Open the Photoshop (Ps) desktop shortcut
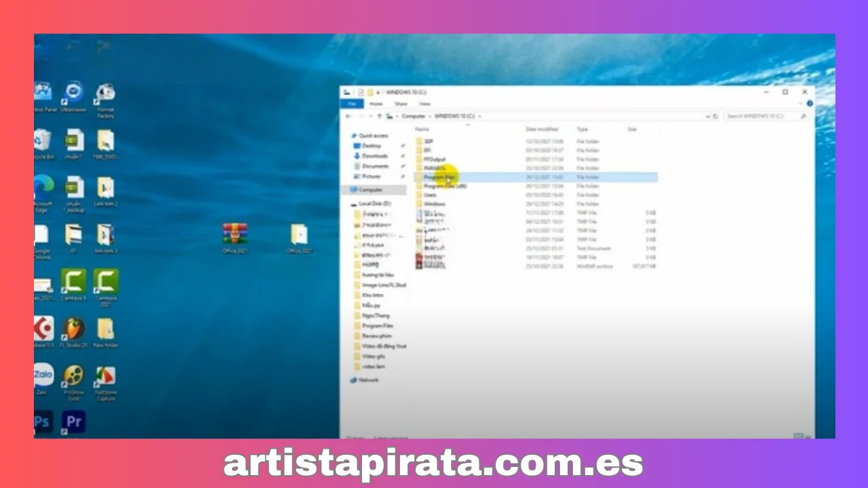Screen dimensions: 868x488 tap(43, 422)
